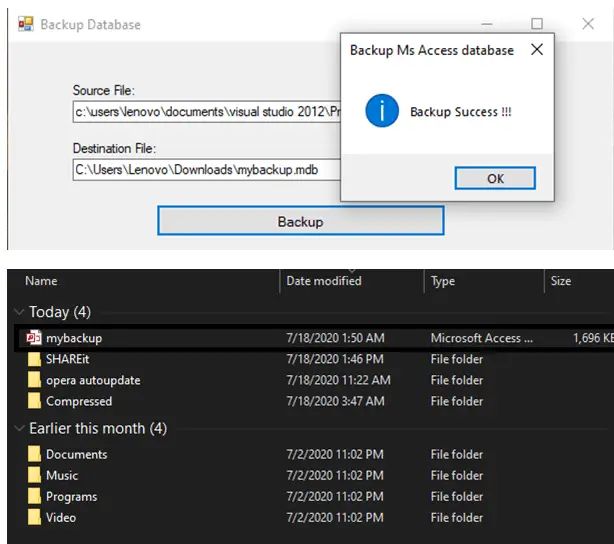Image resolution: width=614 pixels, height=544 pixels.
Task: Collapse the Earlier this month (4) group
Action: 18,428
